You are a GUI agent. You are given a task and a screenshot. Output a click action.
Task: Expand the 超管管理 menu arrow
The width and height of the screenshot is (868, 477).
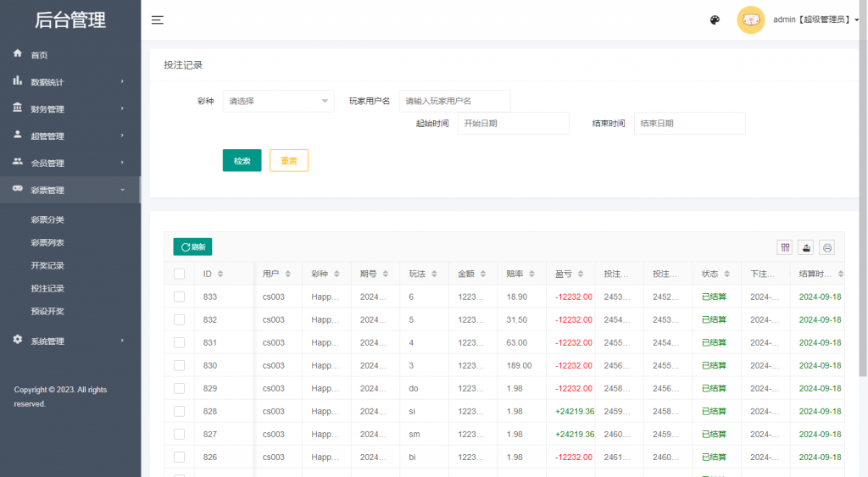[122, 136]
